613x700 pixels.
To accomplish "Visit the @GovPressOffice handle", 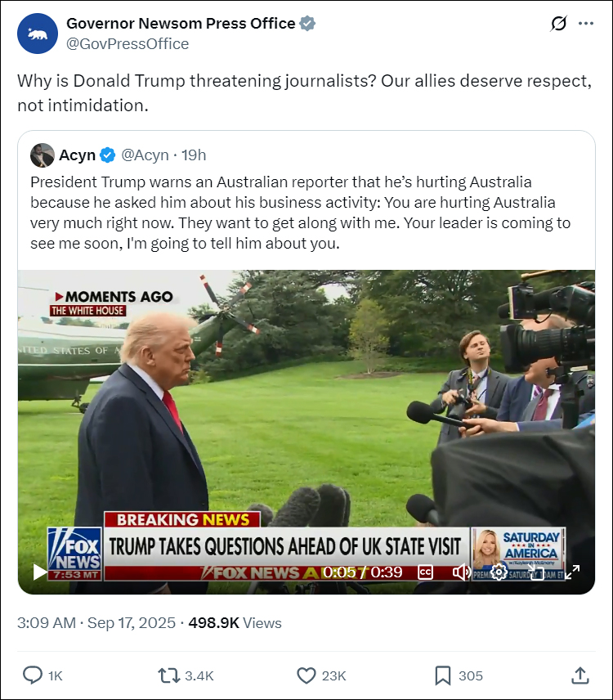I will (128, 44).
